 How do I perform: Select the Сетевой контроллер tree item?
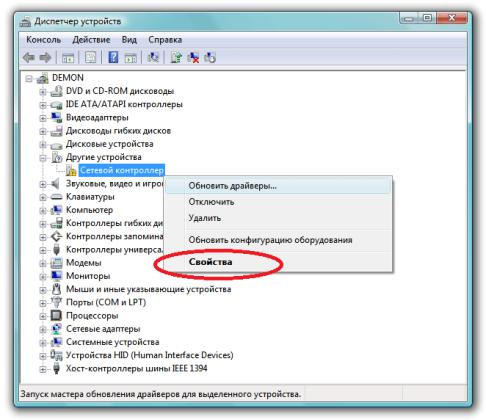tap(121, 170)
